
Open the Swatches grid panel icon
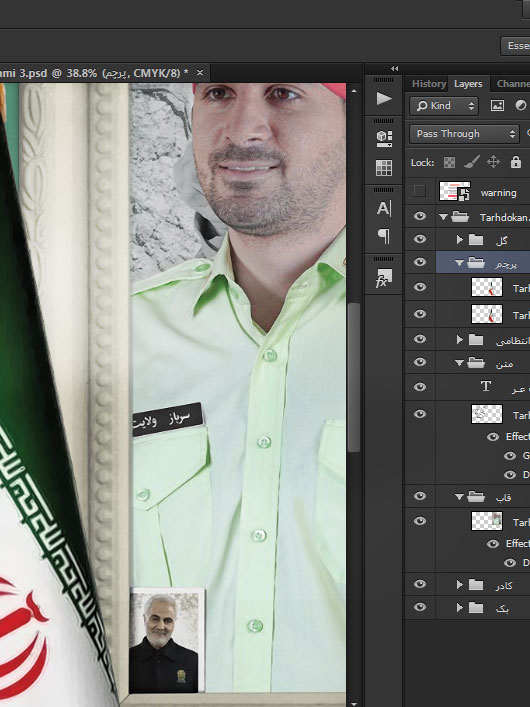tap(384, 168)
